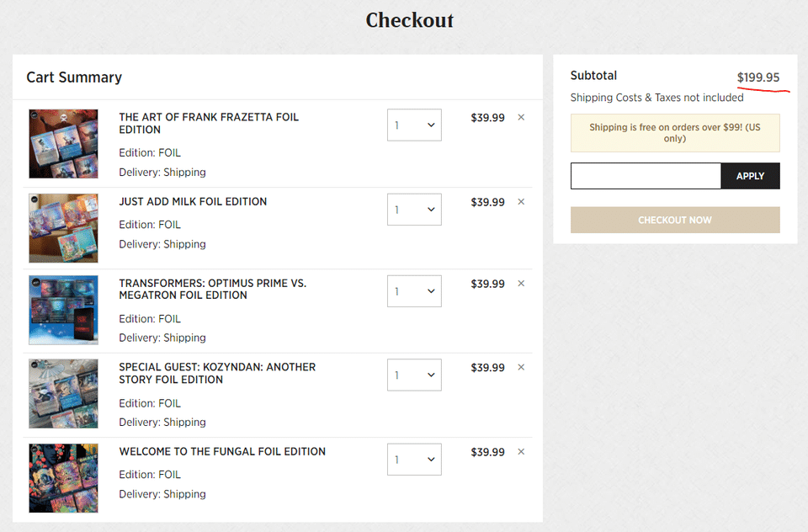
Task: Remove Welcome to the Fungal item
Action: [x=521, y=452]
